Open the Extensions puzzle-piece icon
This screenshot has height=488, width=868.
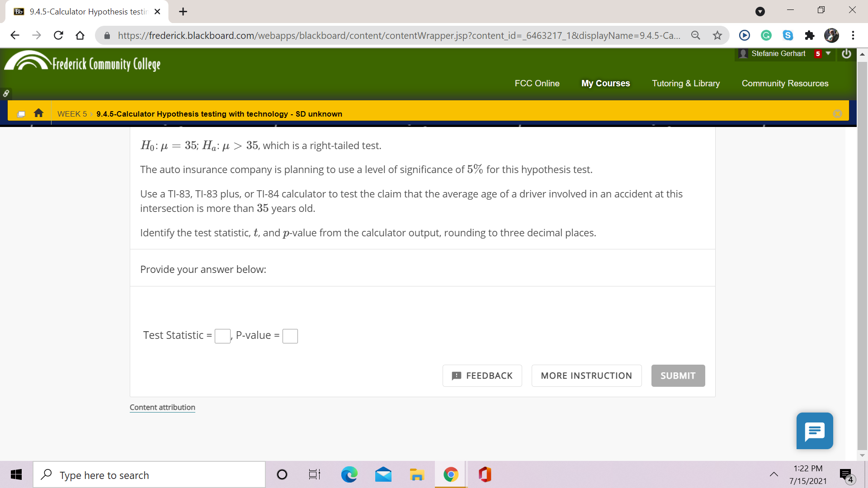(x=810, y=35)
